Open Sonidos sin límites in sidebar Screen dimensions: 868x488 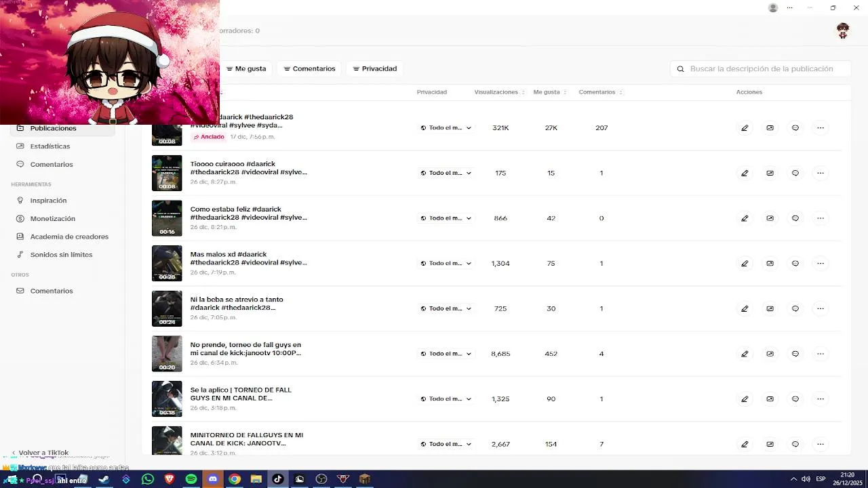(x=62, y=255)
